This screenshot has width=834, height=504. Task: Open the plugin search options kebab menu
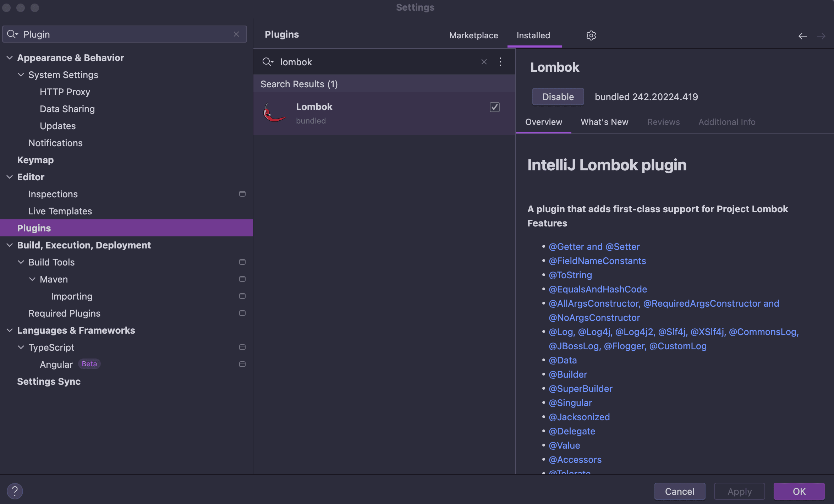tap(500, 62)
